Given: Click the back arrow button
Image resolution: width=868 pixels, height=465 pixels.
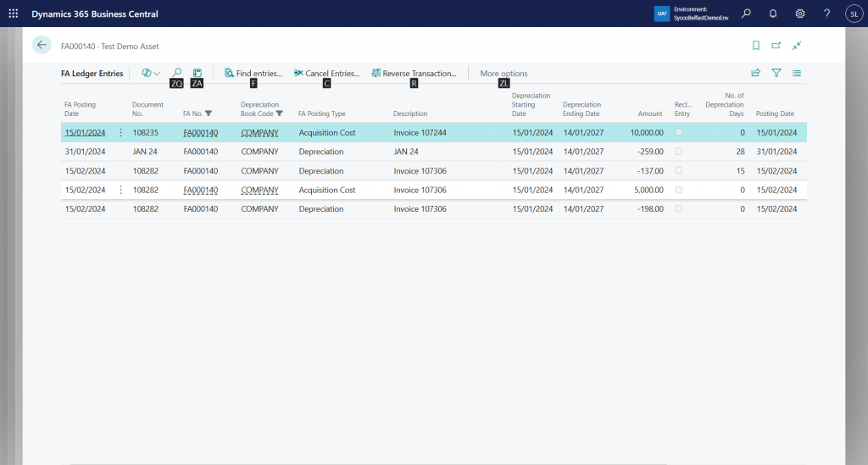Looking at the screenshot, I should [x=42, y=46].
